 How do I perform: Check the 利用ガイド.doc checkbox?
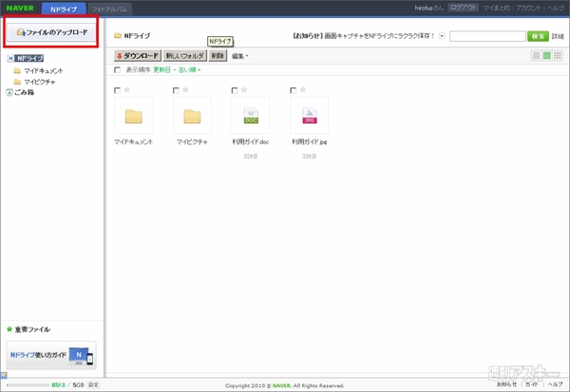[x=235, y=90]
